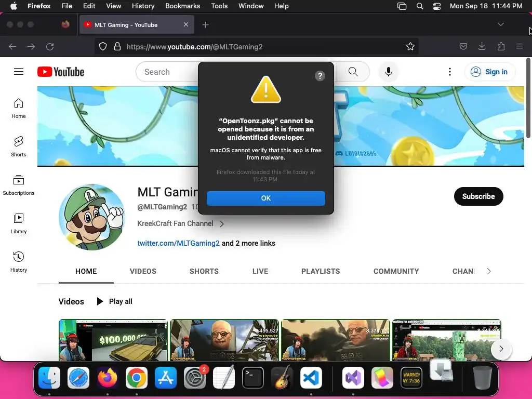
Task: Click the YouTube search magnifier button
Action: click(353, 72)
